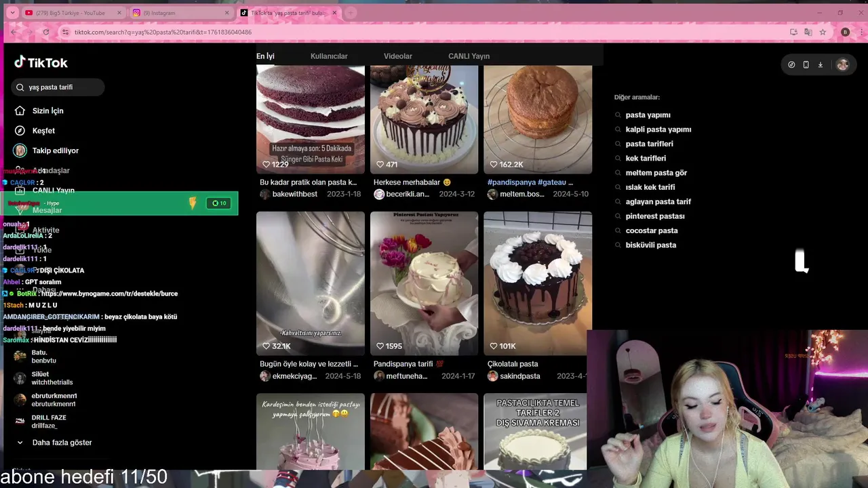Click sakindpasta author avatar
Image resolution: width=868 pixels, height=488 pixels.
(492, 376)
